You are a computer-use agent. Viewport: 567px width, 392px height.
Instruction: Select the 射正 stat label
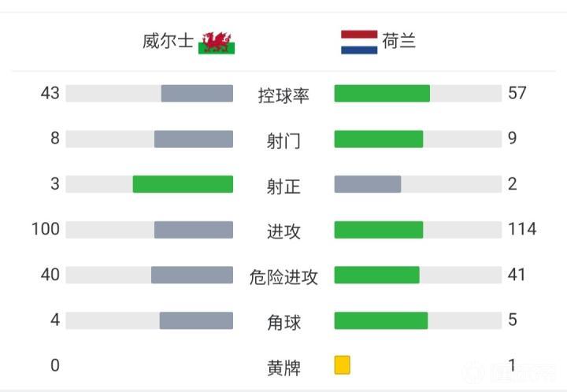point(283,186)
